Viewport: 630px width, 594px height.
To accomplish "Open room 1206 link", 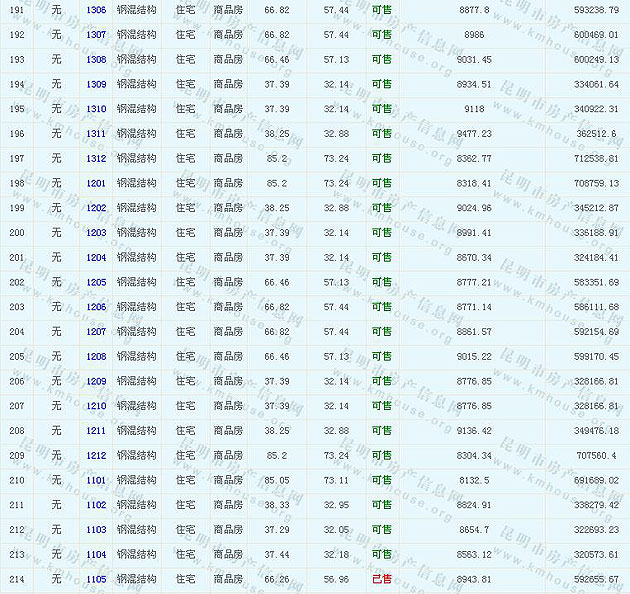I will click(x=96, y=307).
